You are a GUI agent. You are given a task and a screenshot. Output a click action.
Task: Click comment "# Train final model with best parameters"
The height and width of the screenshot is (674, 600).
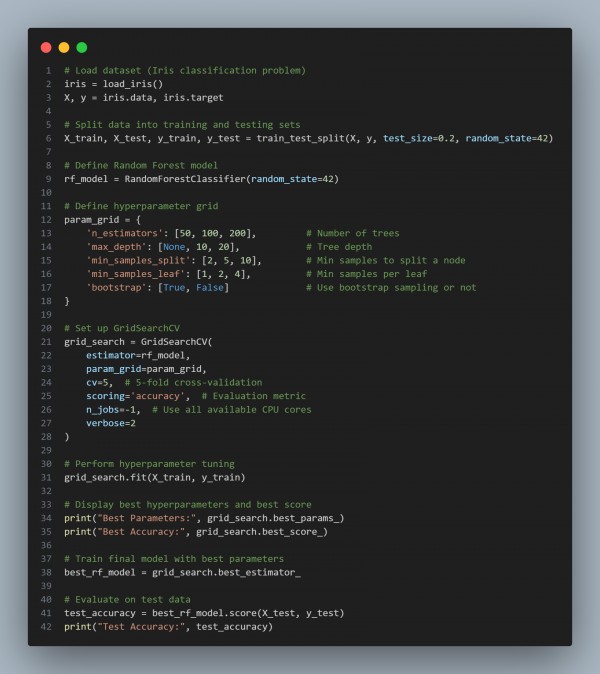click(x=174, y=559)
